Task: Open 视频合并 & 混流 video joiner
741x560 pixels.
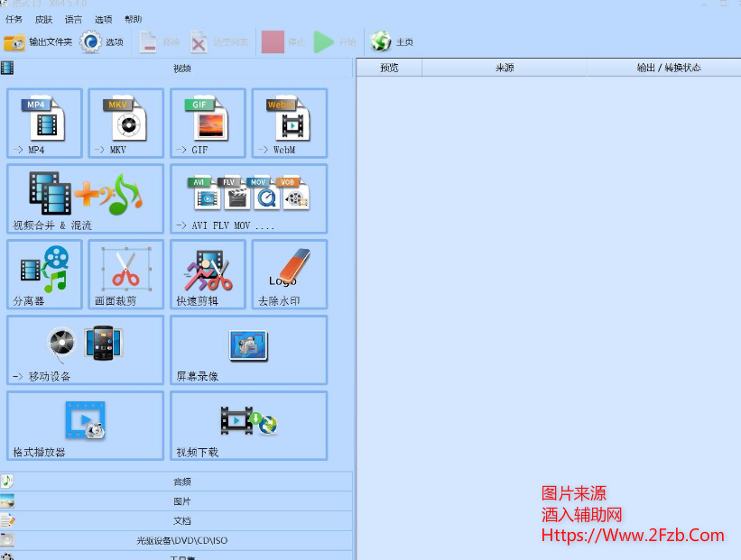Action: pyautogui.click(x=85, y=197)
